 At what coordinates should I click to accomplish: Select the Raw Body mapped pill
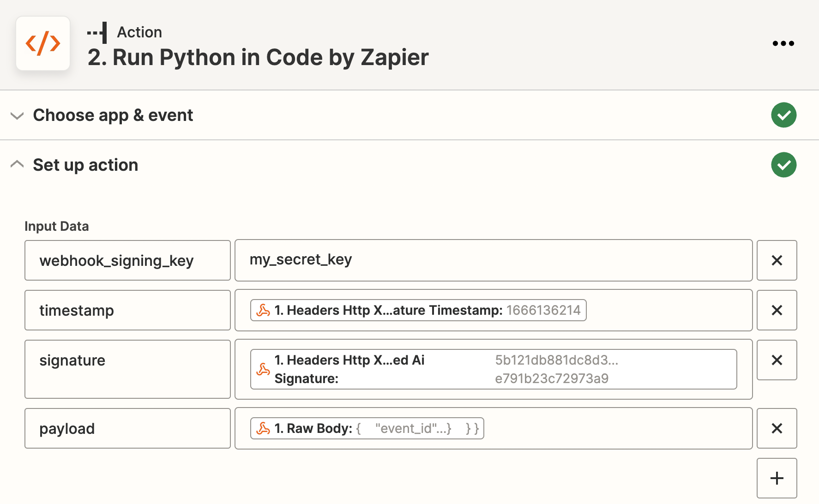tap(367, 428)
